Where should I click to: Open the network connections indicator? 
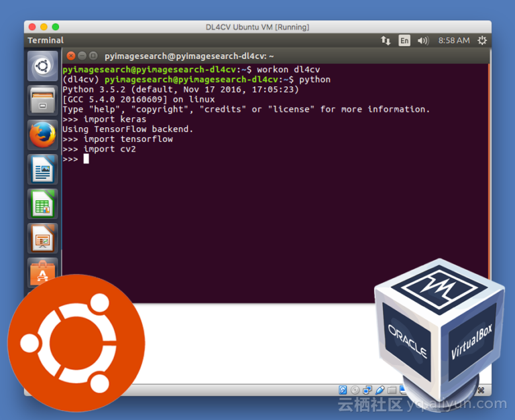coord(386,41)
